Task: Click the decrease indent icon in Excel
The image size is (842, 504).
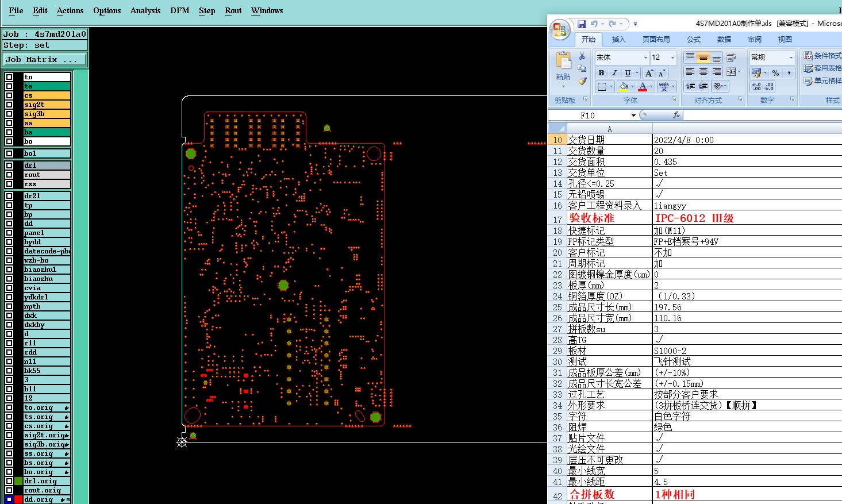Action: (690, 86)
